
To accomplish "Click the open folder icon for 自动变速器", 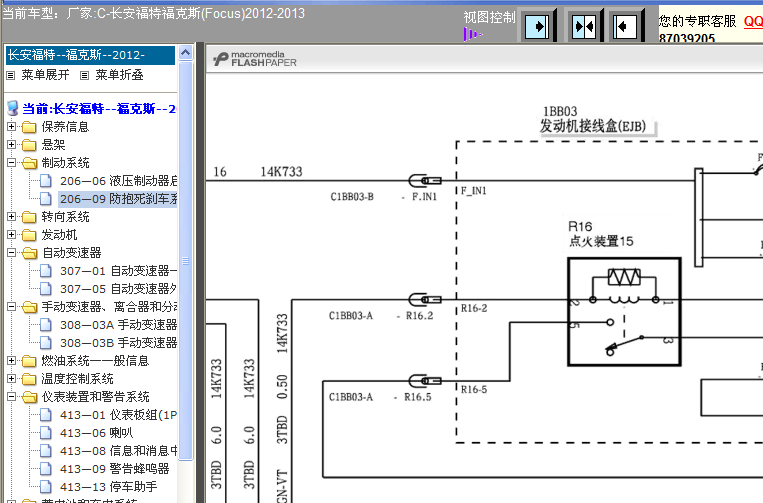I will point(29,253).
